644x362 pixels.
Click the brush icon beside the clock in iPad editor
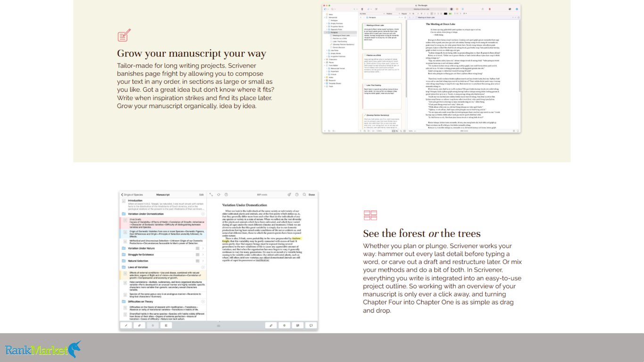pos(289,195)
